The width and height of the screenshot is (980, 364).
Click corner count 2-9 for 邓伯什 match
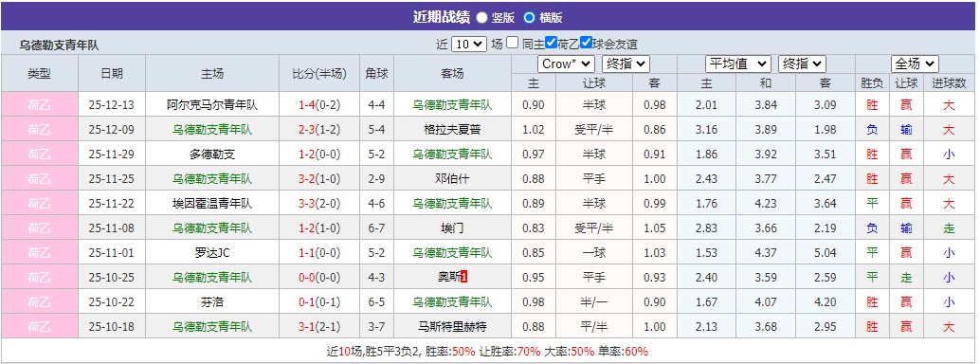[x=376, y=179]
